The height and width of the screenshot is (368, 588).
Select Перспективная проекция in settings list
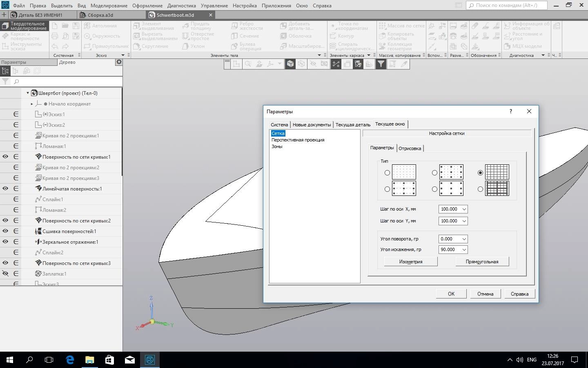(298, 140)
